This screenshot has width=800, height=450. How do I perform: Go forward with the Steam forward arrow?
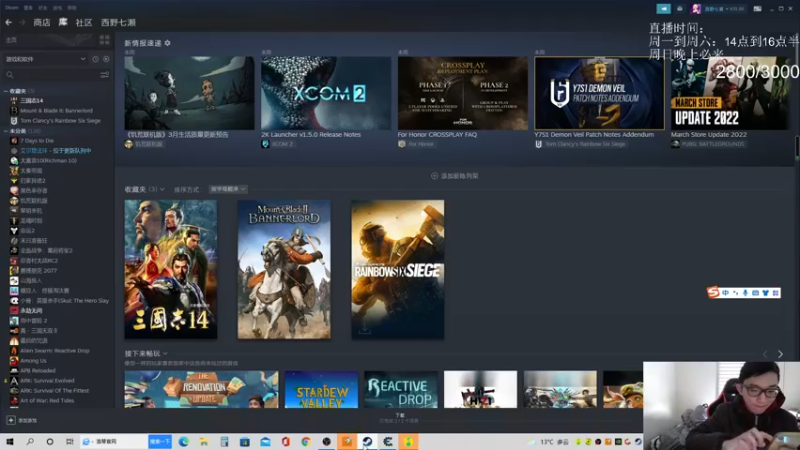coord(22,22)
